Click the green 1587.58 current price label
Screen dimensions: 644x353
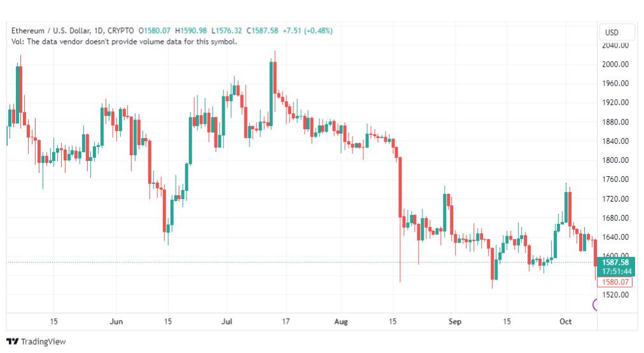tap(615, 262)
